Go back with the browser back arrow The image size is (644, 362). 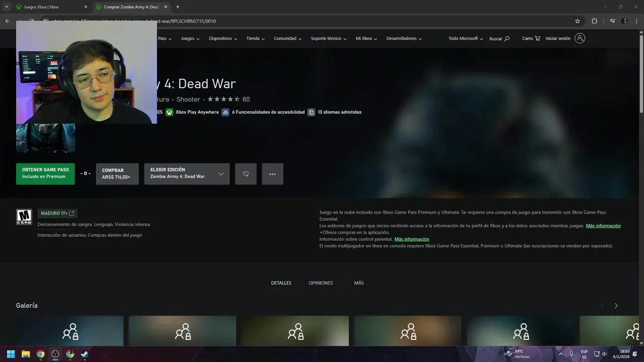(x=8, y=21)
